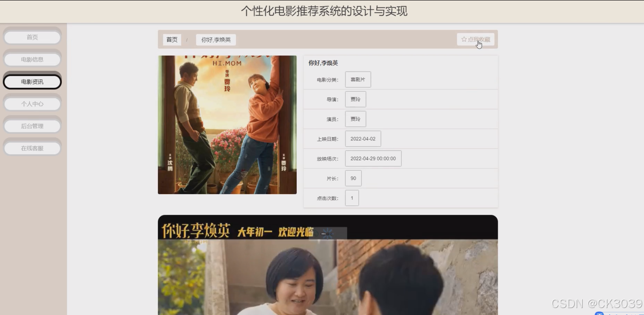Select the 喜剧片 category tag
The image size is (644, 315).
tap(358, 79)
